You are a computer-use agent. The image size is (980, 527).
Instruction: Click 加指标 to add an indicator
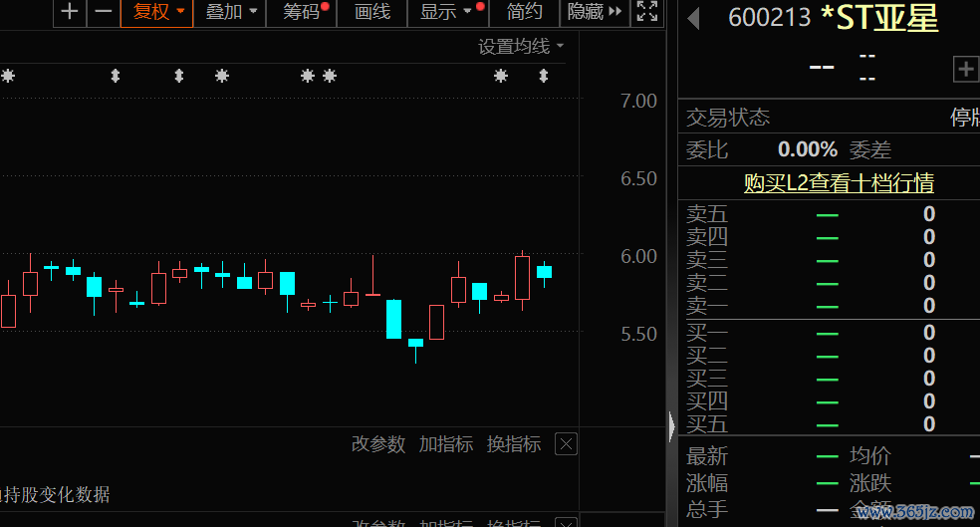pos(446,444)
